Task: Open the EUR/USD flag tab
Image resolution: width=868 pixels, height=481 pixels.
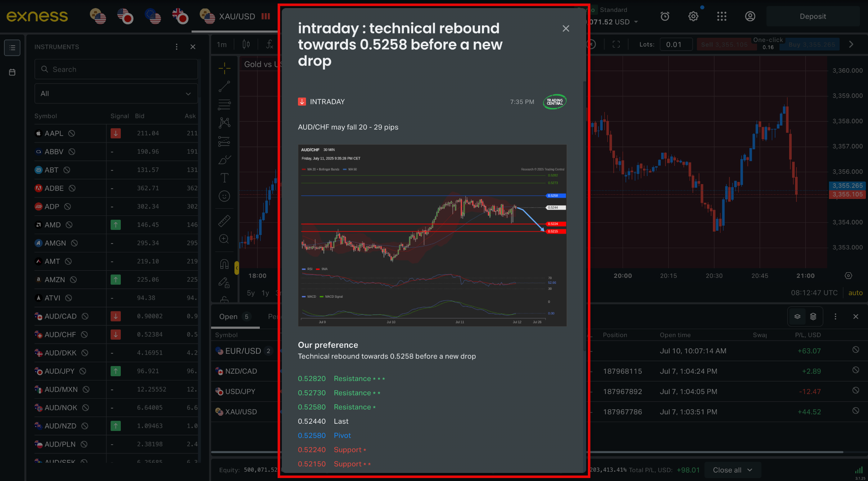Action: [153, 17]
